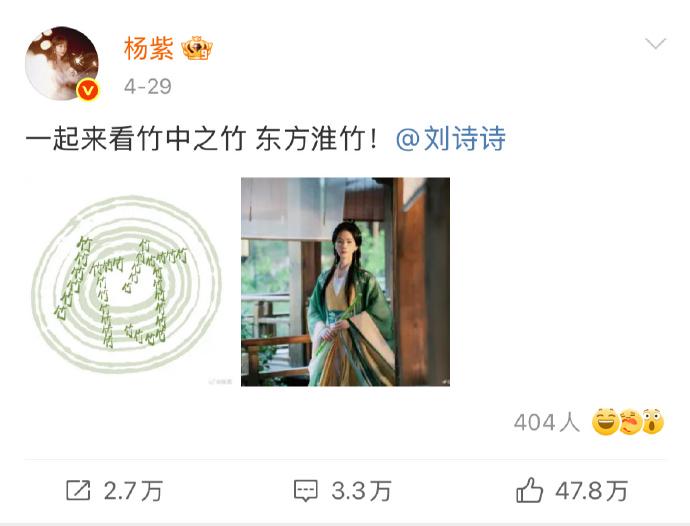Tap the 3.3万 comments count
Screen dimensions: 690x526
[x=361, y=491]
